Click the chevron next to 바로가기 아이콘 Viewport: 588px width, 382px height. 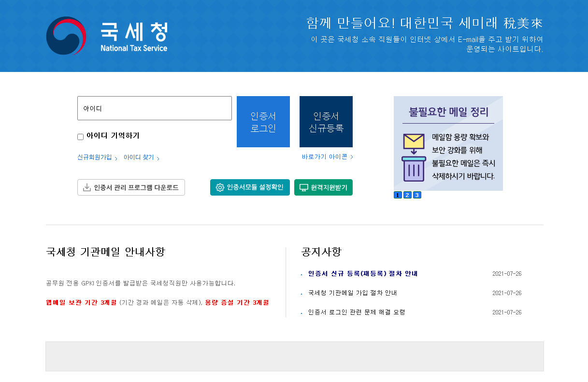click(351, 157)
